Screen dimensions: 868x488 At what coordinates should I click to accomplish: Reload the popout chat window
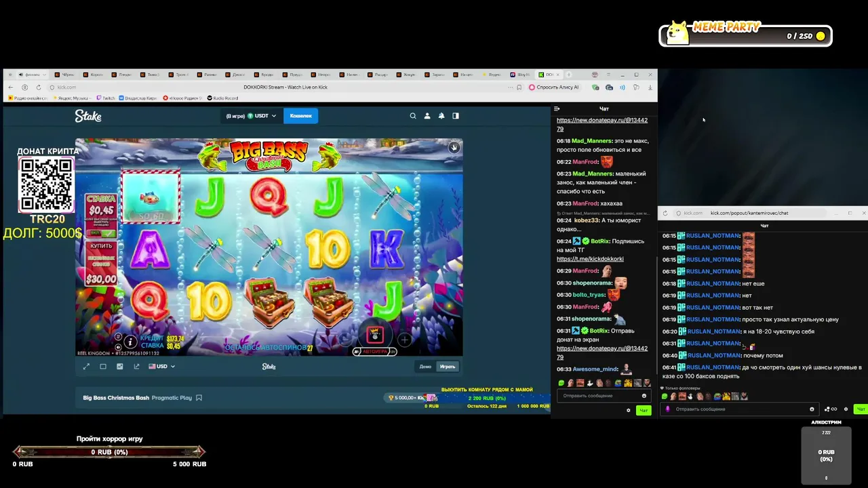tap(665, 213)
